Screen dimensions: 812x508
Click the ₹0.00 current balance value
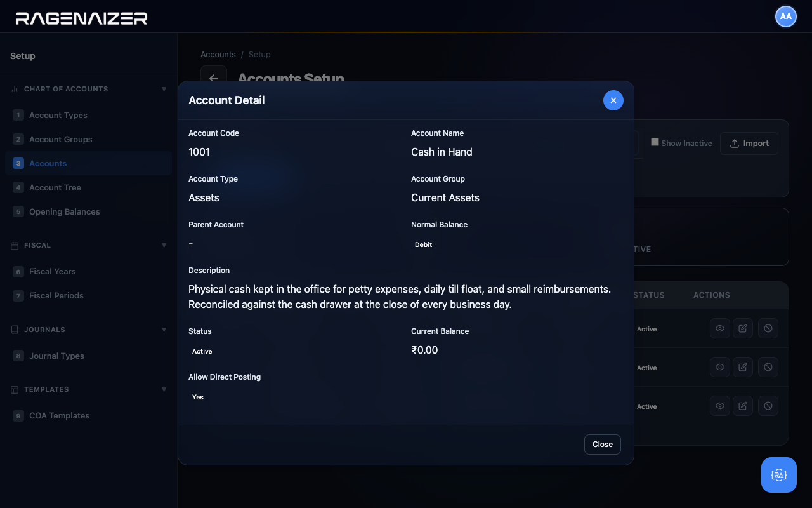click(424, 350)
